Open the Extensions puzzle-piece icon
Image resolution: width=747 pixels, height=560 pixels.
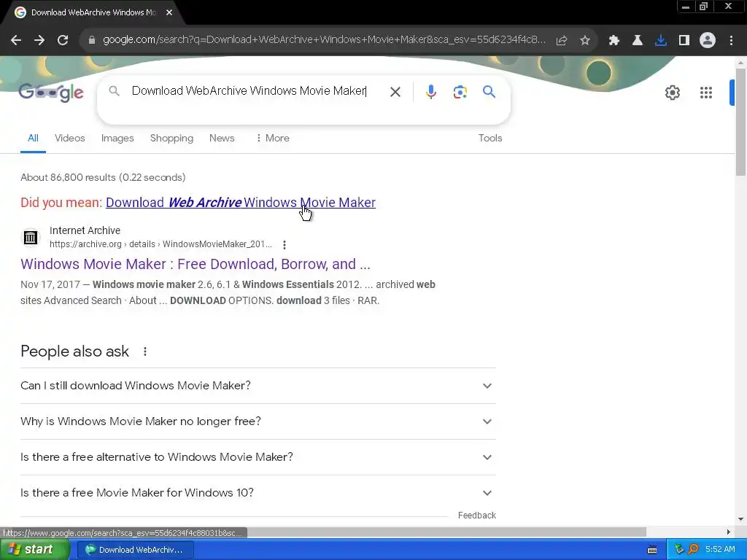click(614, 41)
